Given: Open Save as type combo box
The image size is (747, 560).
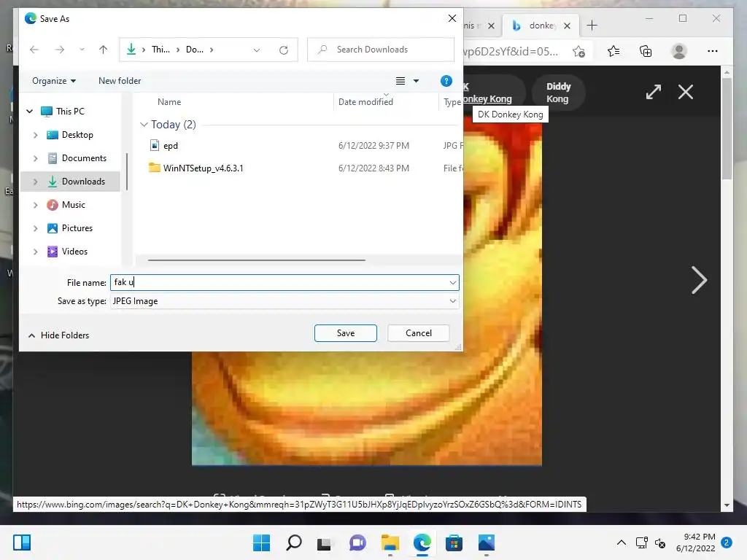Looking at the screenshot, I should 285,301.
